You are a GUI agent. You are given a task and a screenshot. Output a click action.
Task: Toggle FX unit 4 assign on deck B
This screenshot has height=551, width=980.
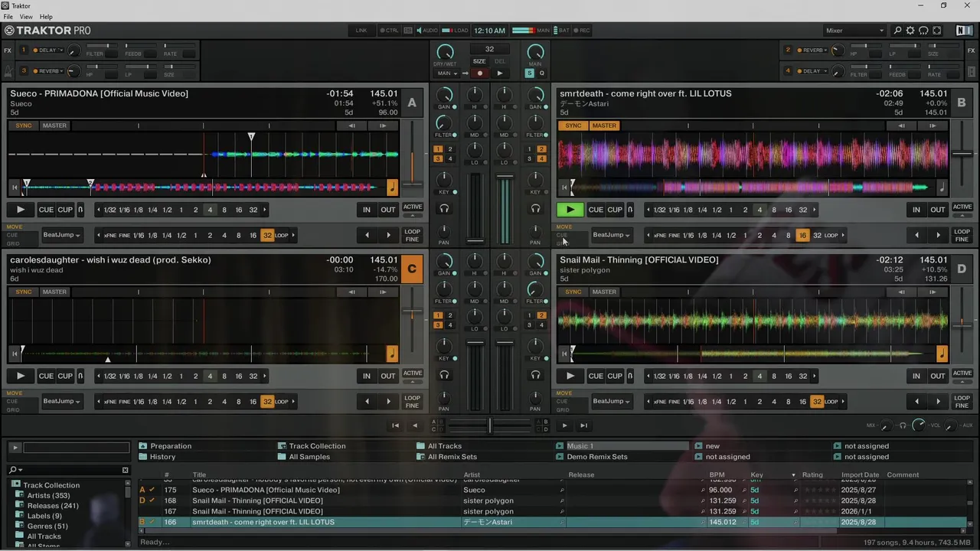pos(541,158)
